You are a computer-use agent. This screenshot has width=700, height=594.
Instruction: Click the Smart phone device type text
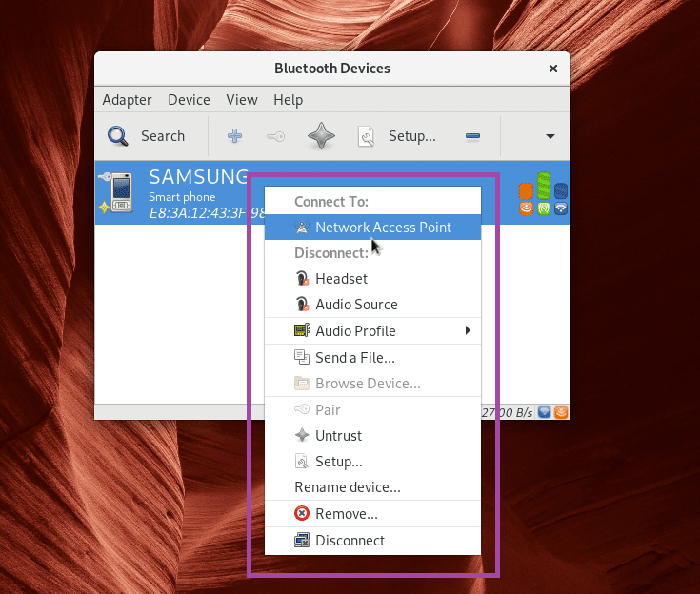[x=182, y=197]
